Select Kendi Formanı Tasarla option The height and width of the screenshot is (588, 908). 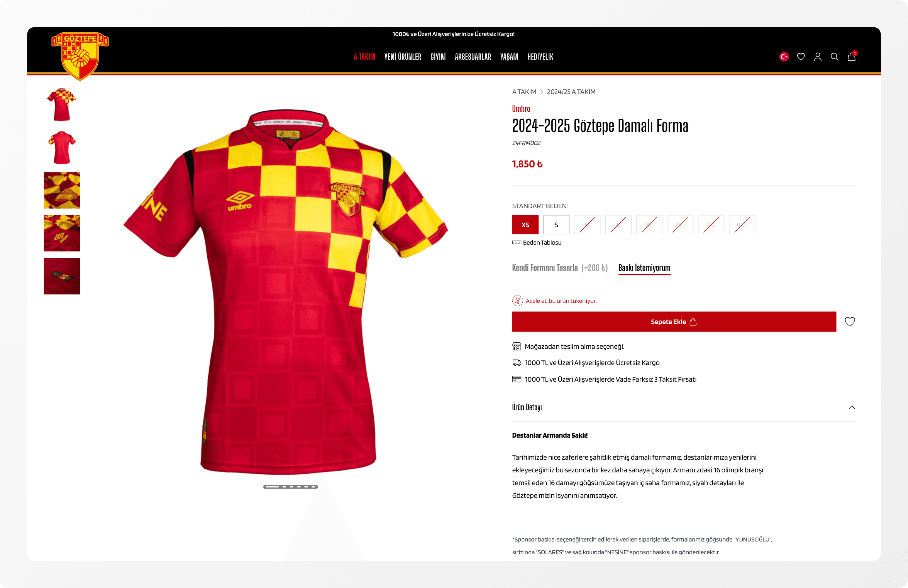(560, 268)
